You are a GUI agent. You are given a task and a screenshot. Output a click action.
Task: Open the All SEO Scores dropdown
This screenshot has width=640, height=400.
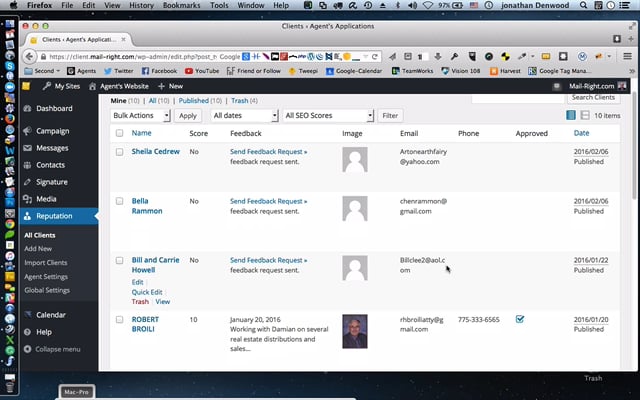point(328,116)
